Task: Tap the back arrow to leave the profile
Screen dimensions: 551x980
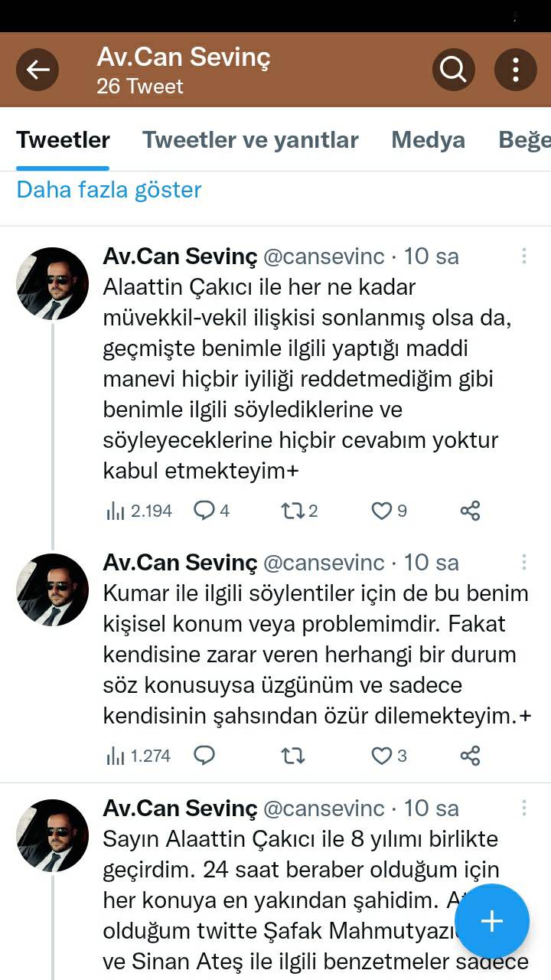Action: 37,70
